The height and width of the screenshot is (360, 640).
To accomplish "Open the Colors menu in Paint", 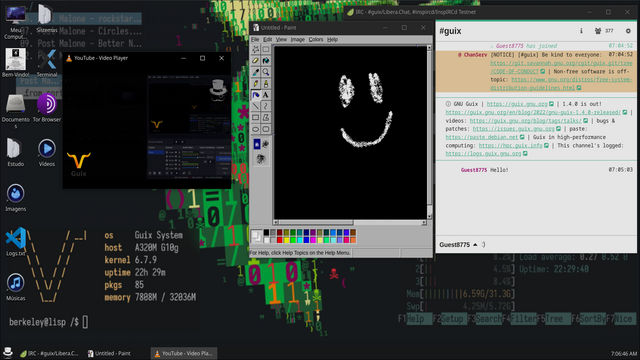I will tap(316, 40).
